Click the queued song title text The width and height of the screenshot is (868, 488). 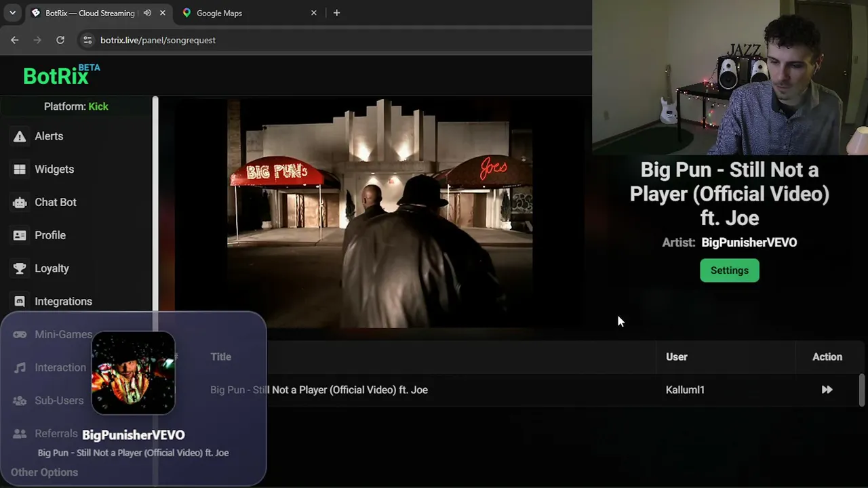tap(319, 390)
